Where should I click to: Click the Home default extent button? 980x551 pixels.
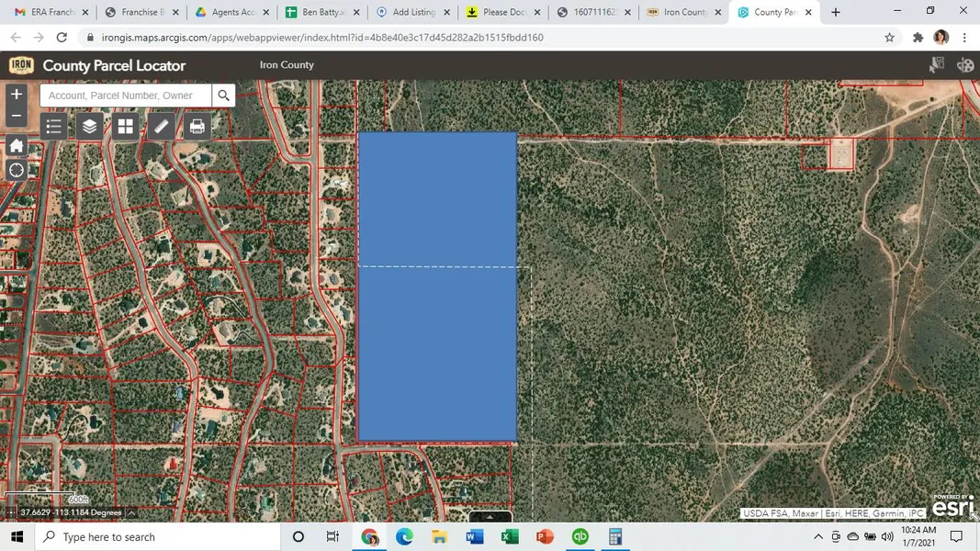(17, 146)
